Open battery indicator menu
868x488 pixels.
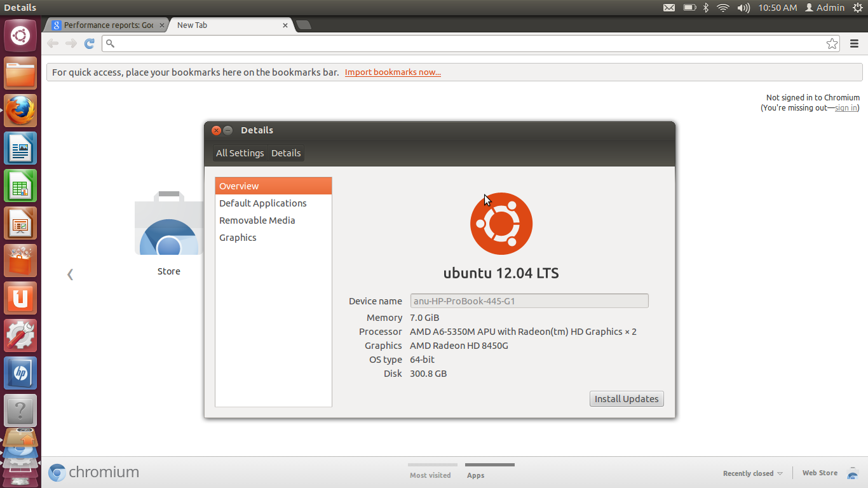(689, 8)
